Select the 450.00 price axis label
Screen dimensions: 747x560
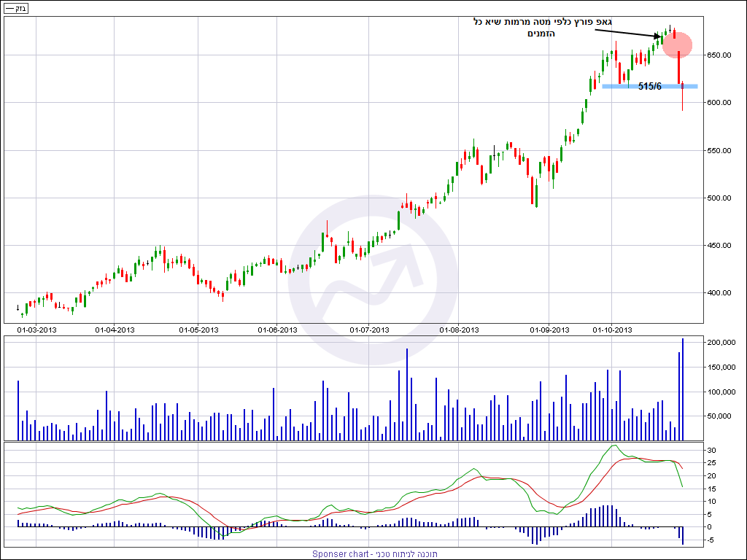click(x=718, y=245)
